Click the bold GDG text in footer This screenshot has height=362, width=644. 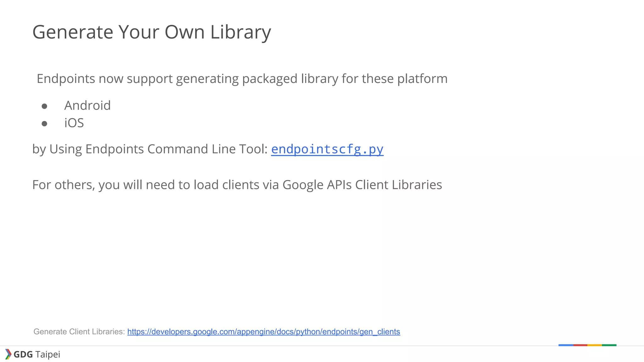point(23,354)
